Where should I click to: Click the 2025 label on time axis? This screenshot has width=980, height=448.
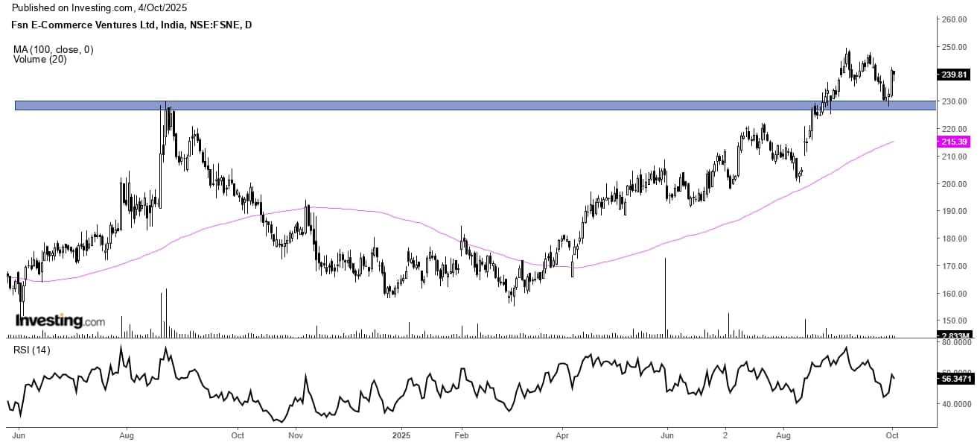401,433
